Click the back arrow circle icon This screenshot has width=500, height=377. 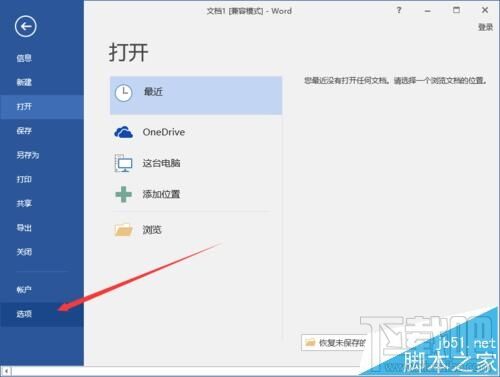pyautogui.click(x=26, y=26)
